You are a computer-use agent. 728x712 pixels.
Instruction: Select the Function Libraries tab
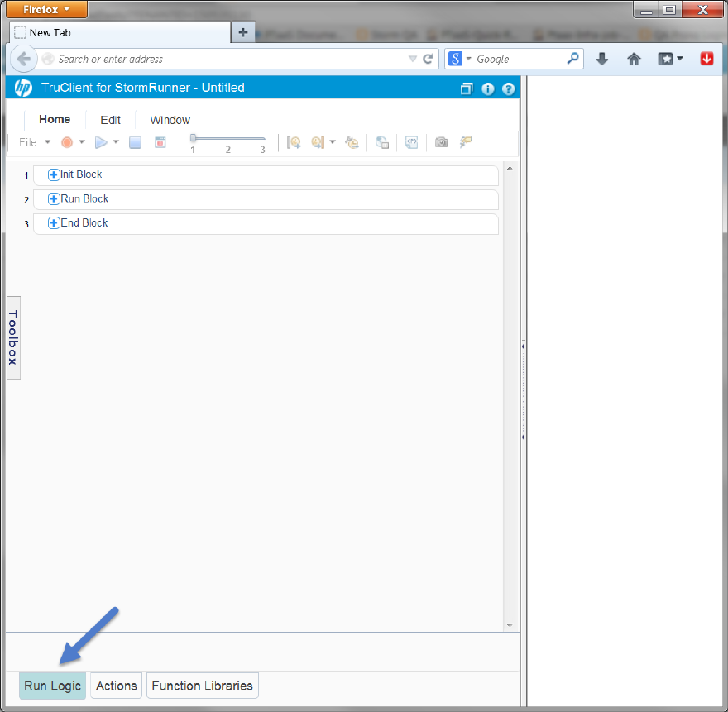click(203, 686)
